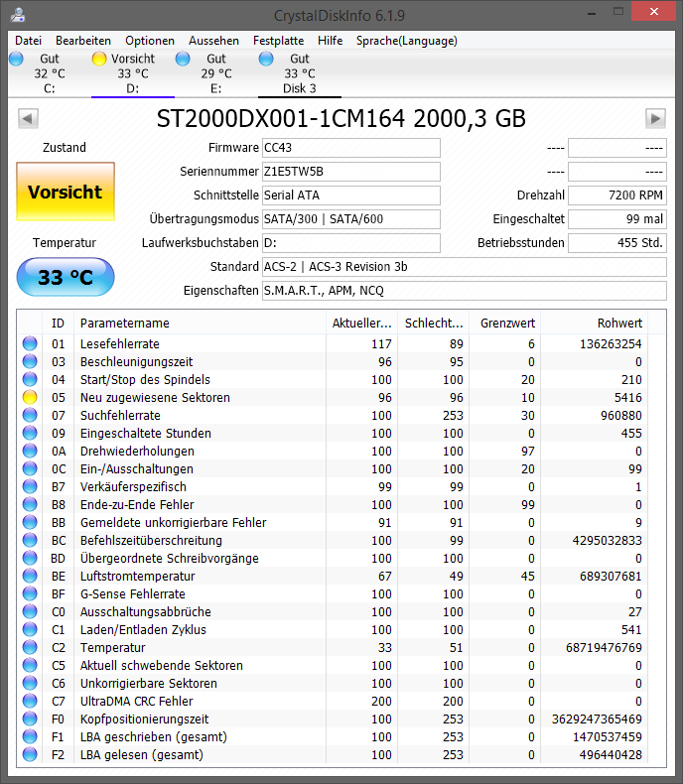Viewport: 683px width, 784px height.
Task: Click the status orb of Ausschaltungsabbrüche row
Action: (30, 611)
